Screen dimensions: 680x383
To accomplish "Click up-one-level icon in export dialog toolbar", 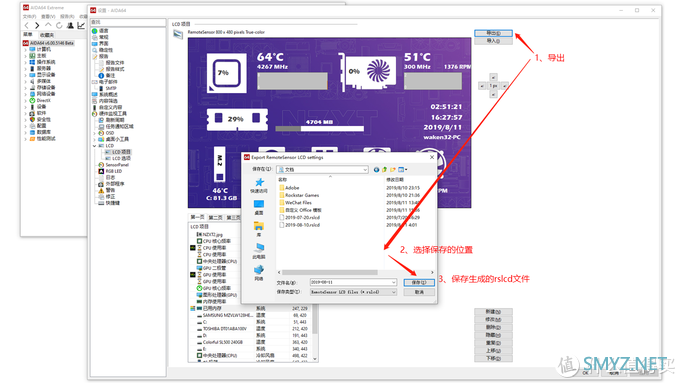I will (x=384, y=170).
